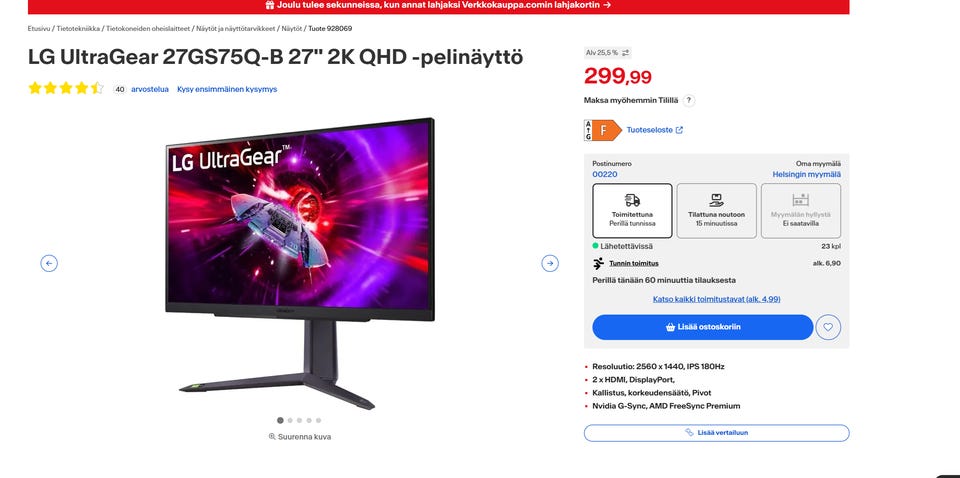Select the Myymälän hyllystä option
Screen dimensions: 960x478
pos(801,211)
